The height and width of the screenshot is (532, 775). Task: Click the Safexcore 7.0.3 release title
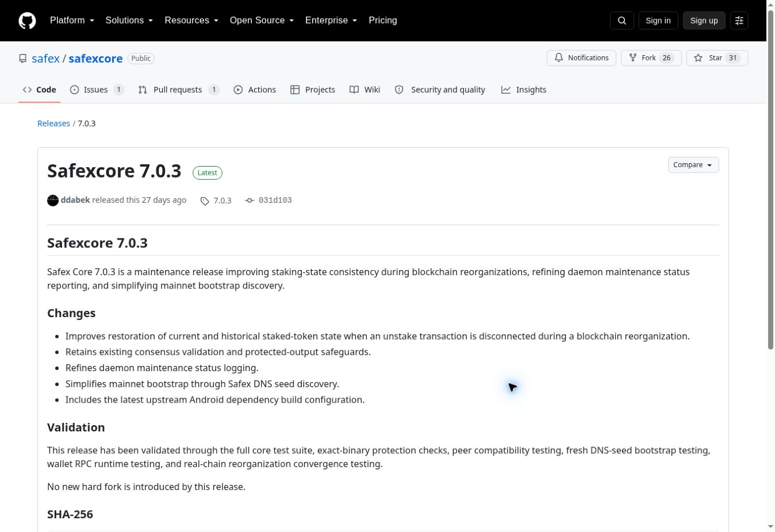(x=114, y=171)
